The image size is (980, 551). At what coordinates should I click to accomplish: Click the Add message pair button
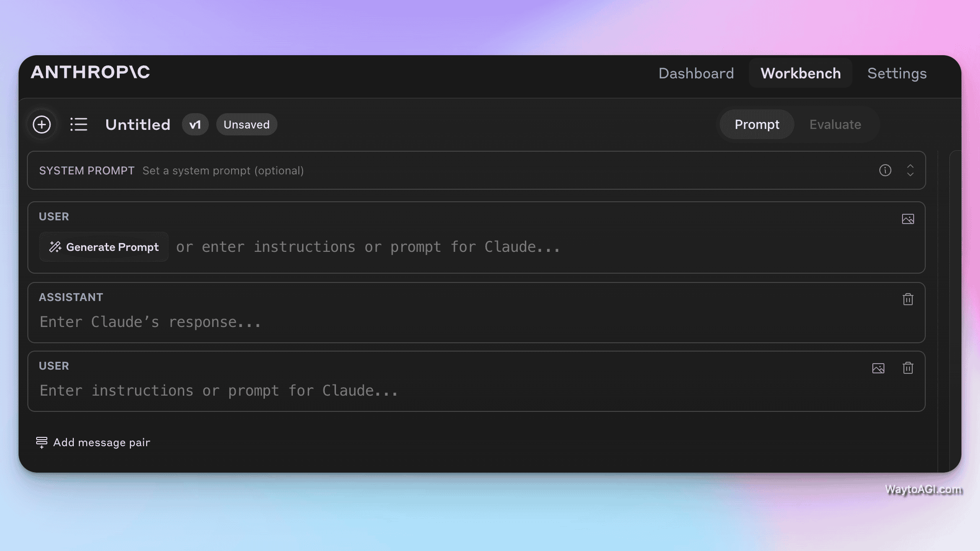(x=93, y=442)
